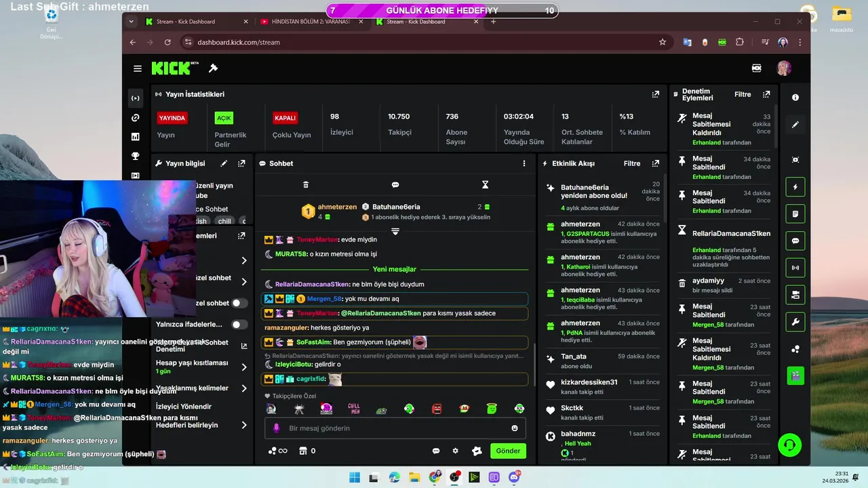Toggle the broadcast signal widget in right sidebar
Screen dimensions: 868x488
tap(795, 268)
